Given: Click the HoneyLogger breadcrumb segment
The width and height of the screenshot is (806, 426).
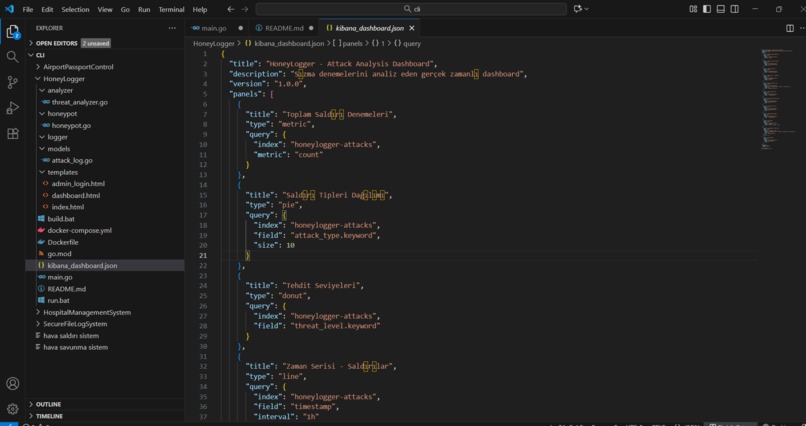Looking at the screenshot, I should [x=213, y=44].
